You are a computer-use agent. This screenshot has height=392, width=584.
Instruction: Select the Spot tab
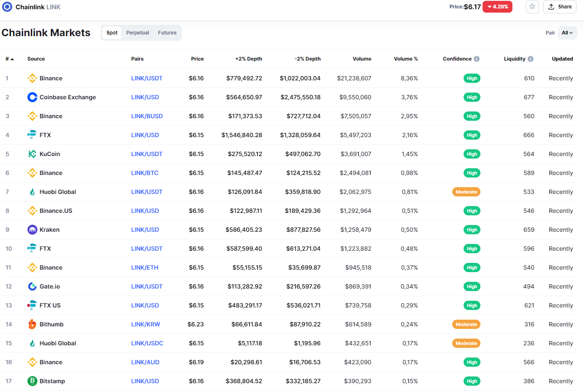(x=112, y=33)
